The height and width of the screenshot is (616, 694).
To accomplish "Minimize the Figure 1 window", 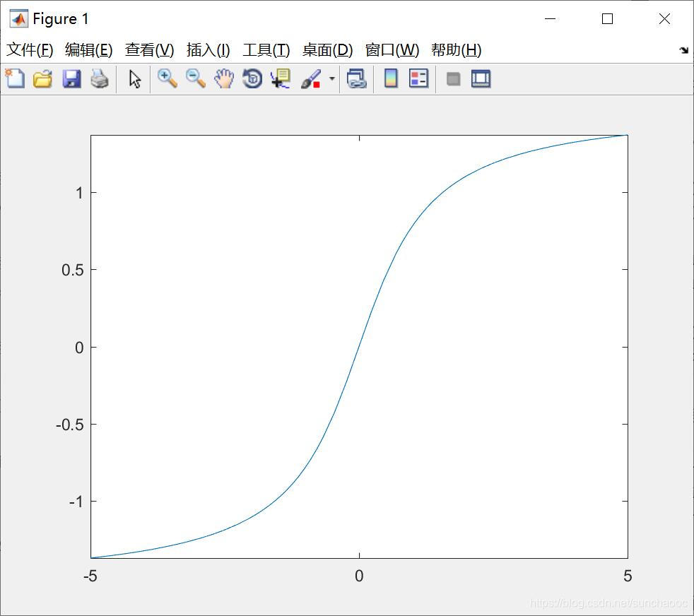I will 550,18.
